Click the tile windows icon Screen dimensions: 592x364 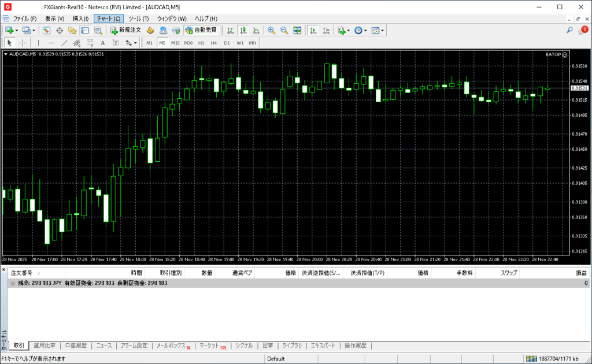(297, 30)
